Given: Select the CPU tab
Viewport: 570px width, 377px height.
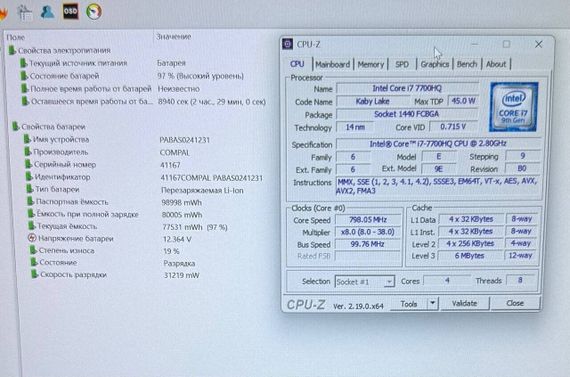Looking at the screenshot, I should [297, 64].
